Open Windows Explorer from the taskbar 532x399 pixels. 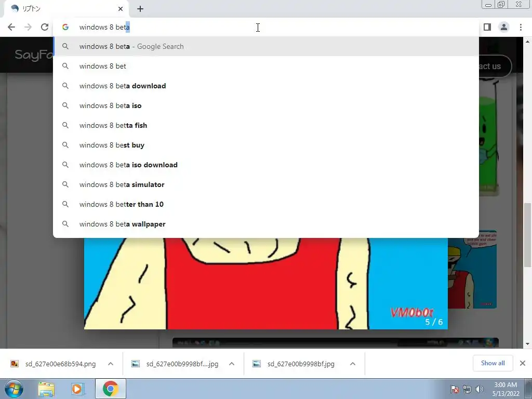point(46,389)
